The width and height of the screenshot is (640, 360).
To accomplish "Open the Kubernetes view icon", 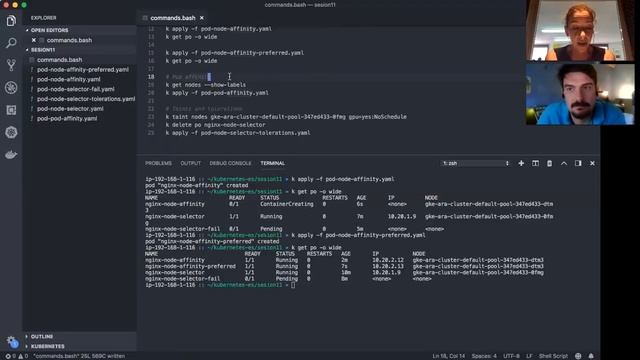I will [11, 132].
